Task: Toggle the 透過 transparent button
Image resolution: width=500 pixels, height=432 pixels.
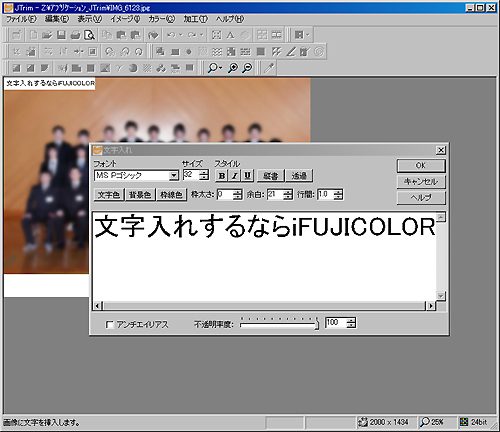Action: click(x=299, y=176)
